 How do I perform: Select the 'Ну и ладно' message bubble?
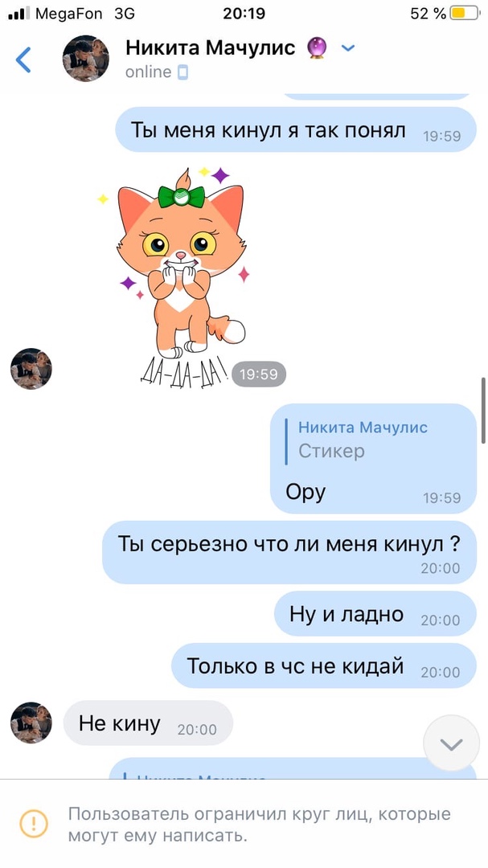coord(375,613)
